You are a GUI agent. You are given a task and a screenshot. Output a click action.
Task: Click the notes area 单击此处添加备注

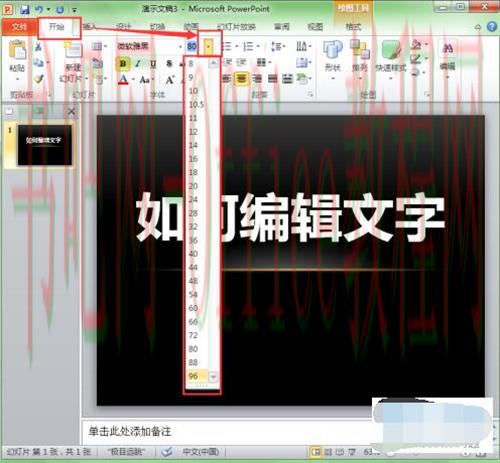(x=130, y=431)
